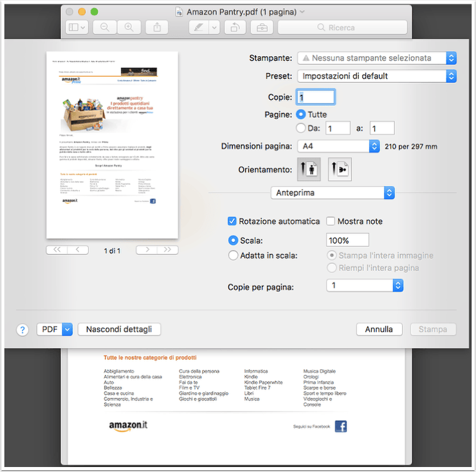Image resolution: width=476 pixels, height=472 pixels.
Task: Choose landscape orientation icon
Action: pyautogui.click(x=340, y=169)
